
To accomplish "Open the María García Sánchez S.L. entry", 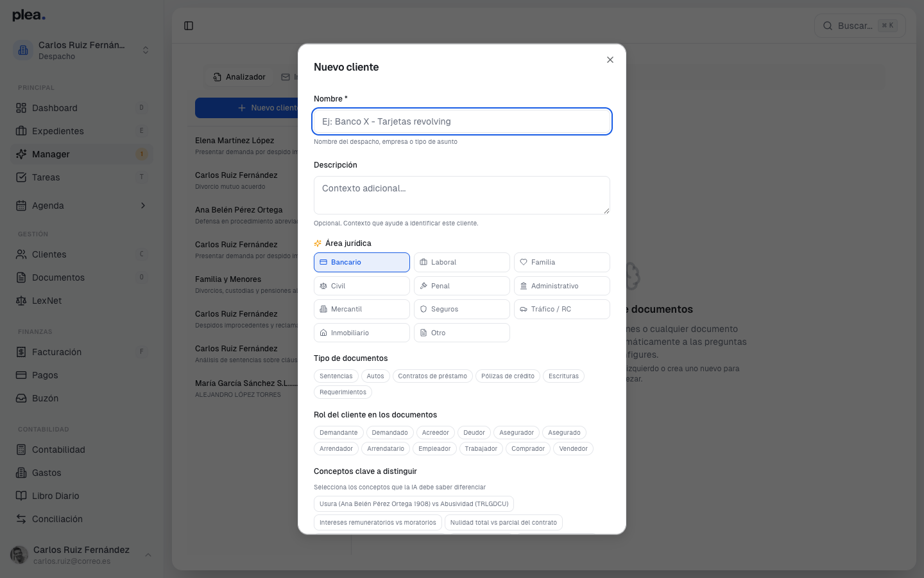I will (x=246, y=389).
